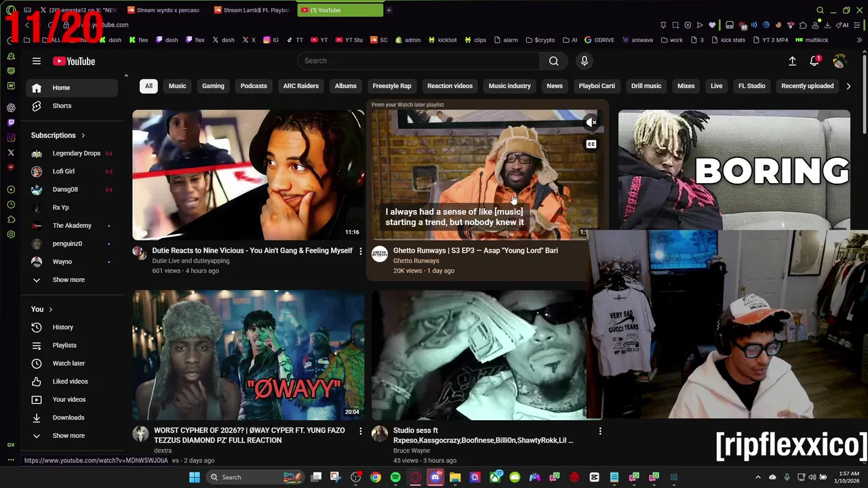
Task: Open options menu for Dutie Reacts video
Action: click(360, 251)
